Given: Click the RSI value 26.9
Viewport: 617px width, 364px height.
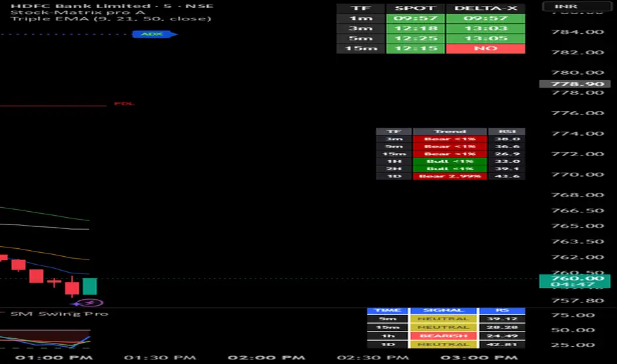Looking at the screenshot, I should pos(506,154).
